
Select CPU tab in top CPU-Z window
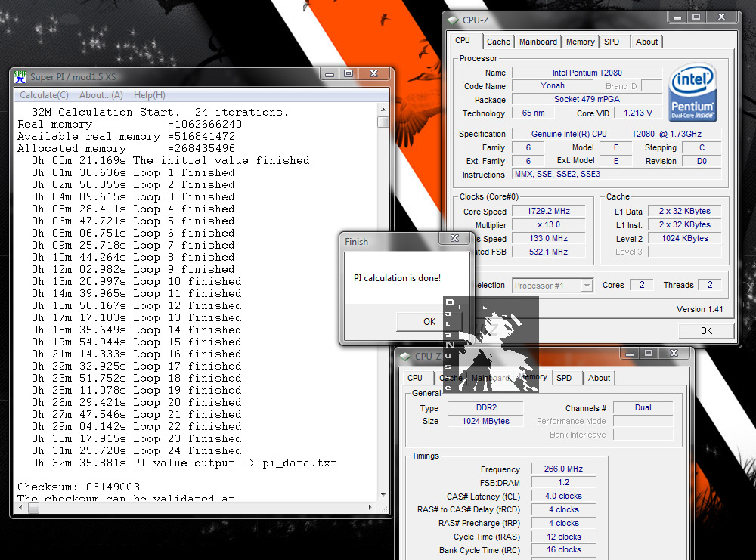pos(463,41)
